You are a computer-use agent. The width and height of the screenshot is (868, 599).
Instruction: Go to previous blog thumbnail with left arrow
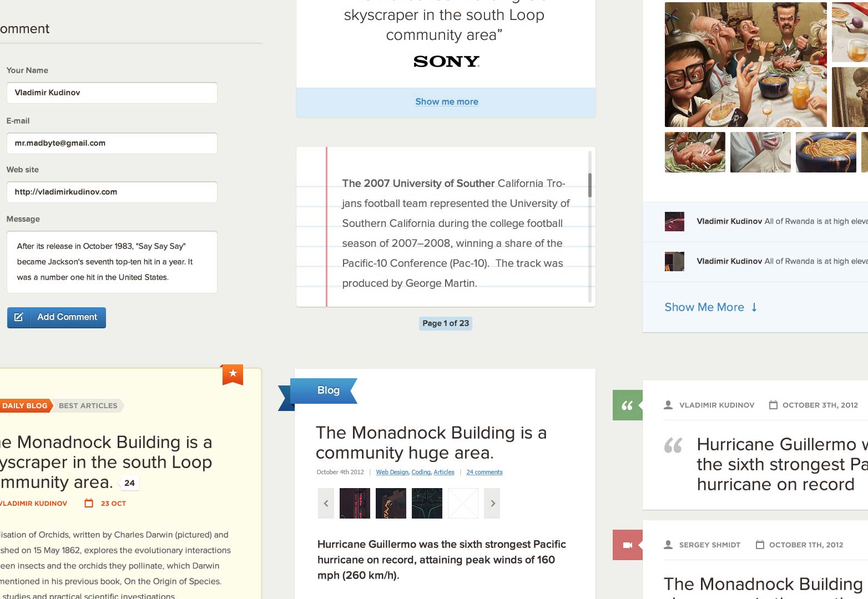(326, 503)
